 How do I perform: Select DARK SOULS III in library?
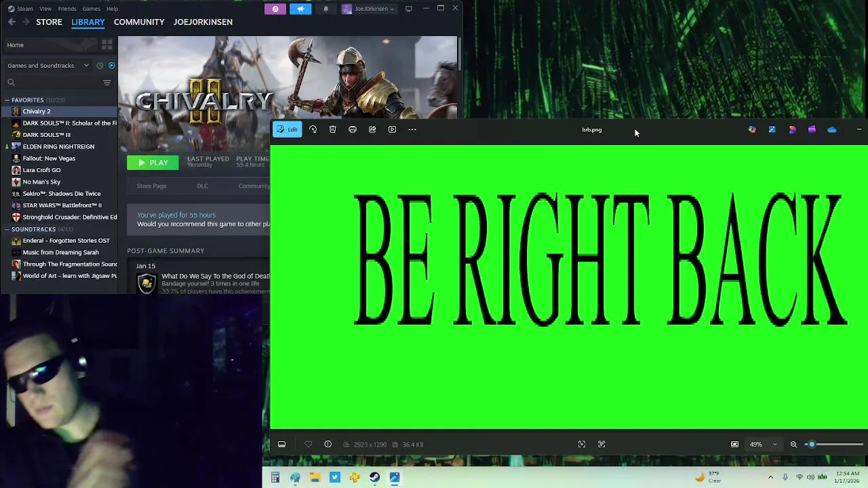tap(46, 135)
